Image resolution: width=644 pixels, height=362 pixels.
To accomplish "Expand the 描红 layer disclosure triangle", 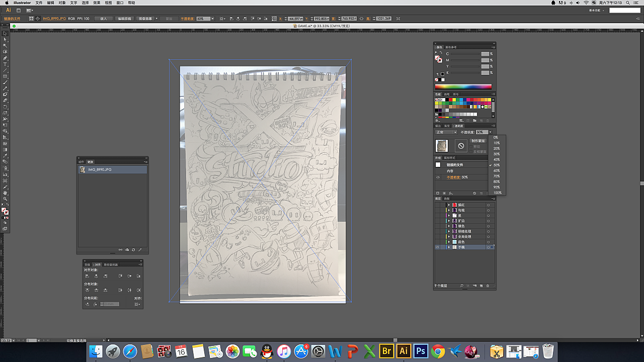I will [x=449, y=205].
